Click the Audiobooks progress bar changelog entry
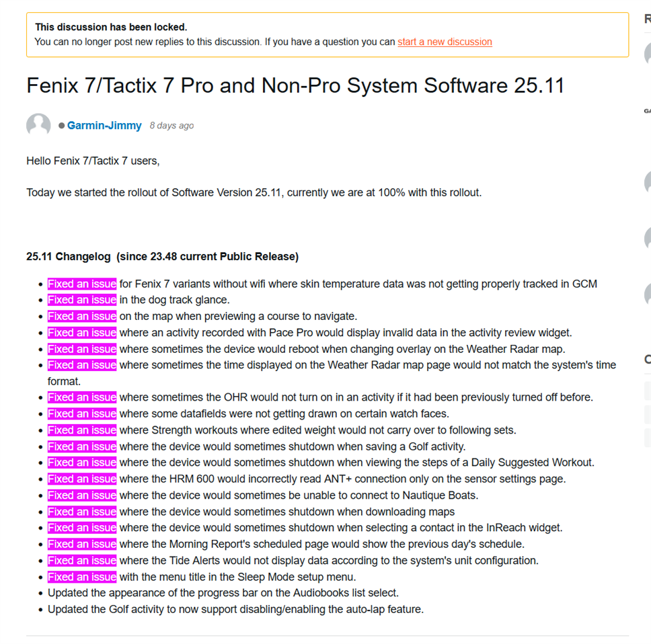This screenshot has height=644, width=651. point(223,593)
